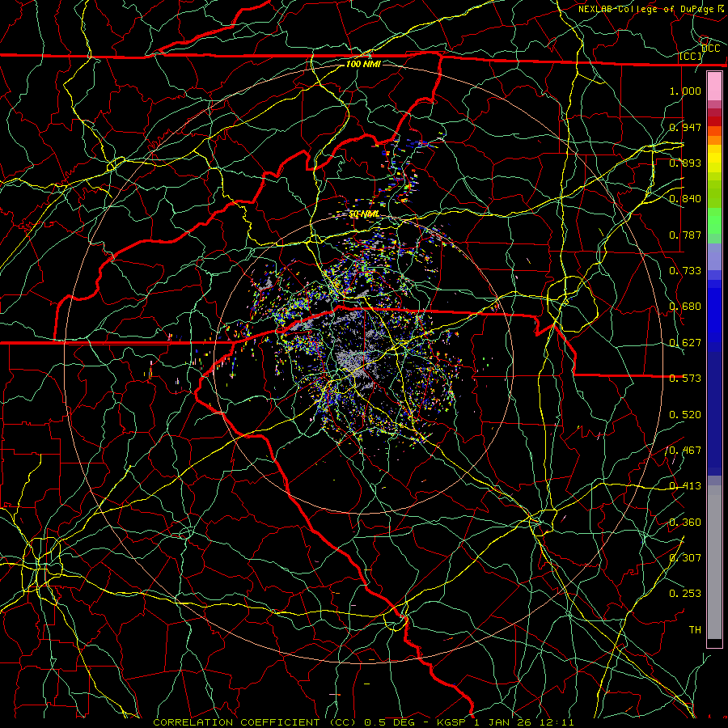Select the 0.627 legend value
This screenshot has width=728, height=728.
point(685,343)
